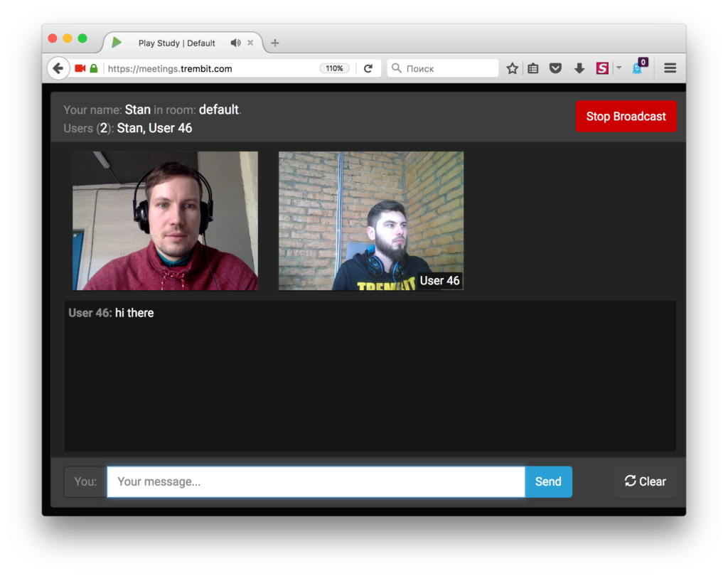This screenshot has height=576, width=728.
Task: Bookmark this page with the star icon
Action: click(512, 69)
